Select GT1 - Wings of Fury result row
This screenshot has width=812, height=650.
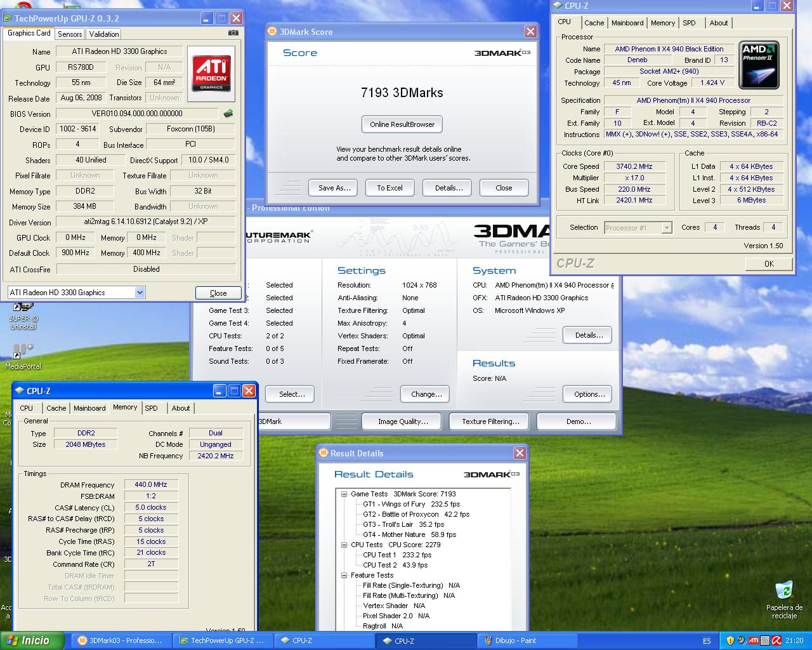click(x=411, y=504)
